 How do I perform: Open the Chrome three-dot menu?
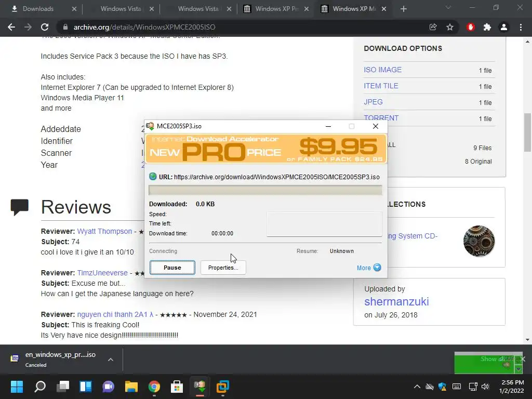click(521, 27)
